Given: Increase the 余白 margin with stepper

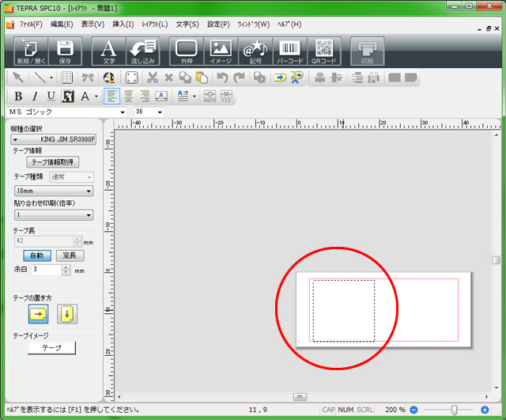Looking at the screenshot, I should pos(66,267).
